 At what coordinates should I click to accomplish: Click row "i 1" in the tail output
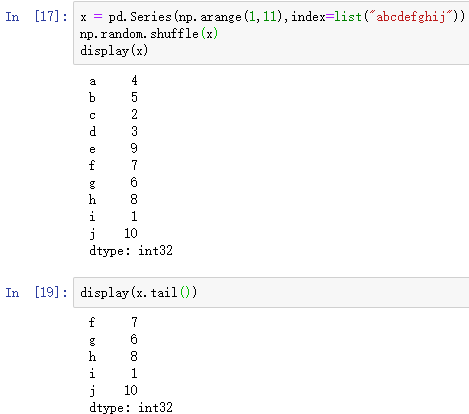tap(113, 374)
